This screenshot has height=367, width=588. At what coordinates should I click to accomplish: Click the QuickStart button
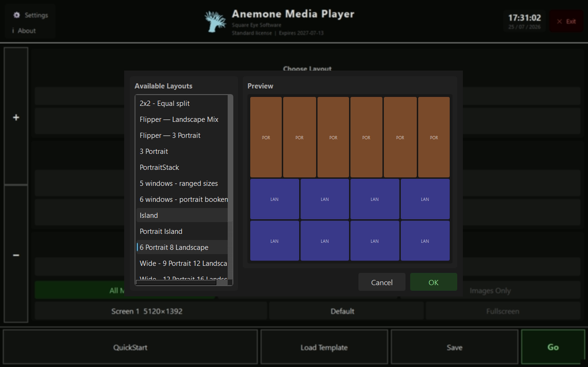[x=130, y=347]
